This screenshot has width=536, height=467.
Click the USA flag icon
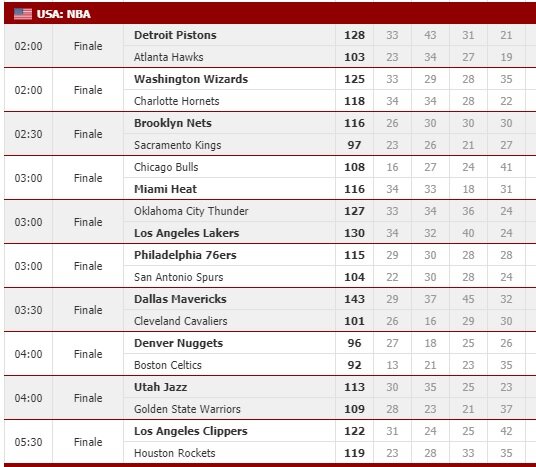pyautogui.click(x=23, y=14)
